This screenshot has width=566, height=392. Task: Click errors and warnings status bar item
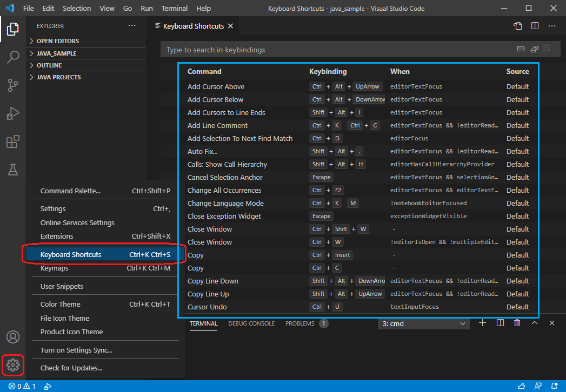point(22,386)
